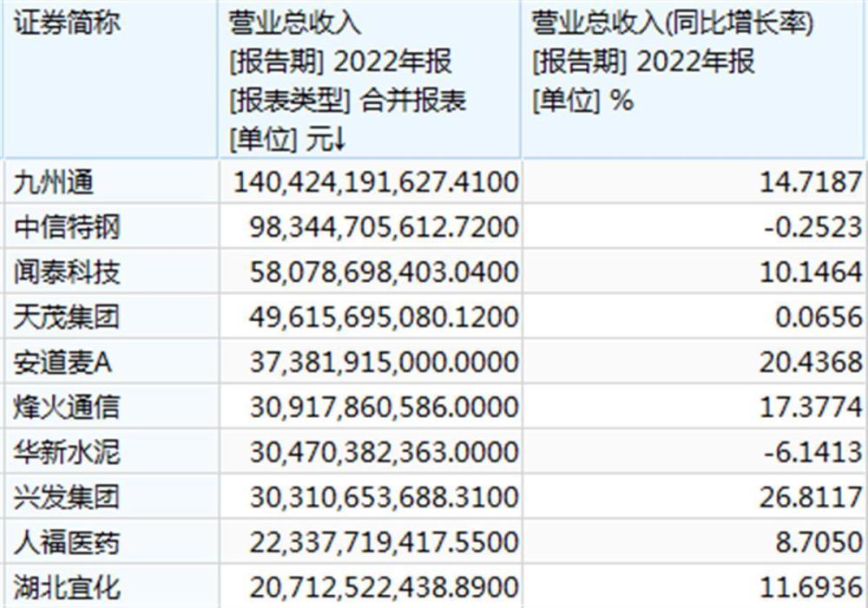Click growth rate cell 10.1464

pos(694,271)
